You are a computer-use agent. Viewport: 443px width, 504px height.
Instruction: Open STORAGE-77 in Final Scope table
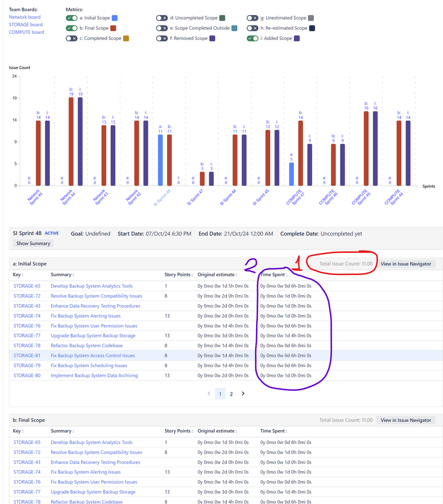(27, 492)
